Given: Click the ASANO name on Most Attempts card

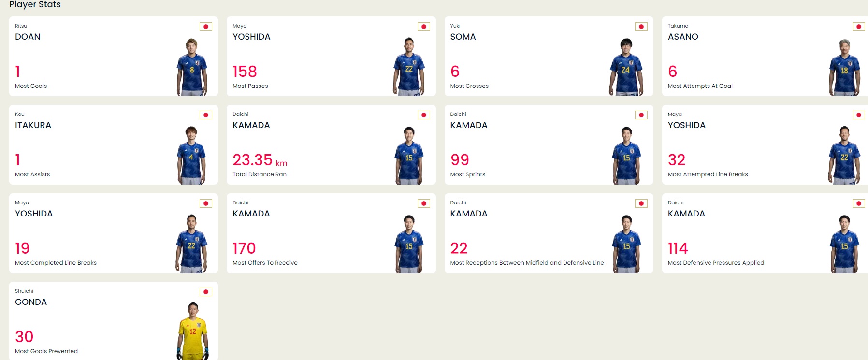Looking at the screenshot, I should click(682, 37).
